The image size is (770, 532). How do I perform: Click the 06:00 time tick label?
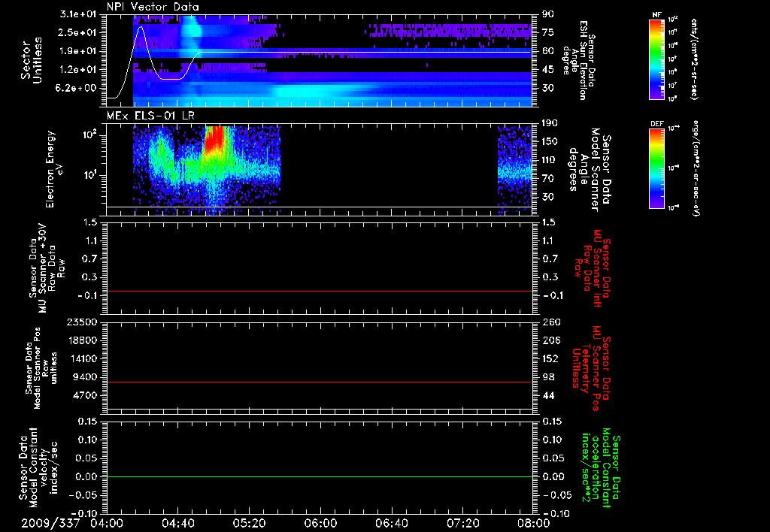pos(320,523)
